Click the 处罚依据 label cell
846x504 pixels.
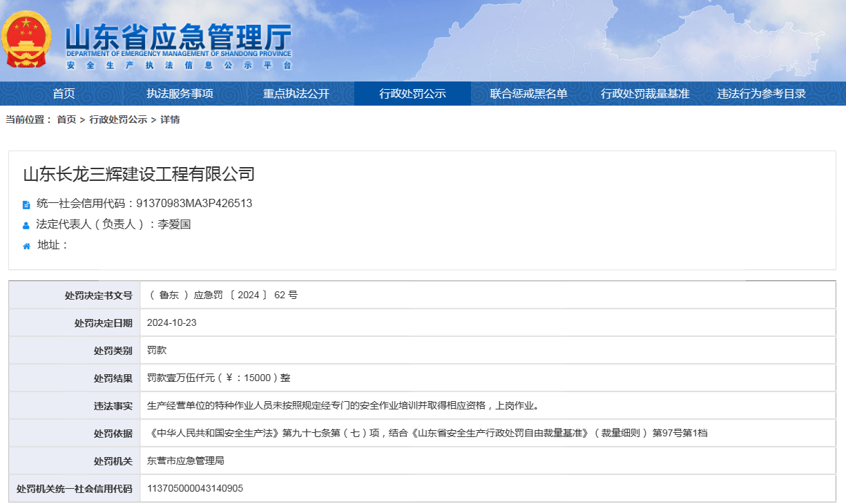click(75, 433)
